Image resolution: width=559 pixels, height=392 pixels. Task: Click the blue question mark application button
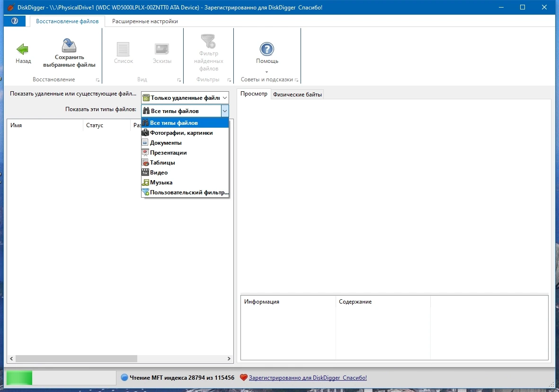click(15, 21)
